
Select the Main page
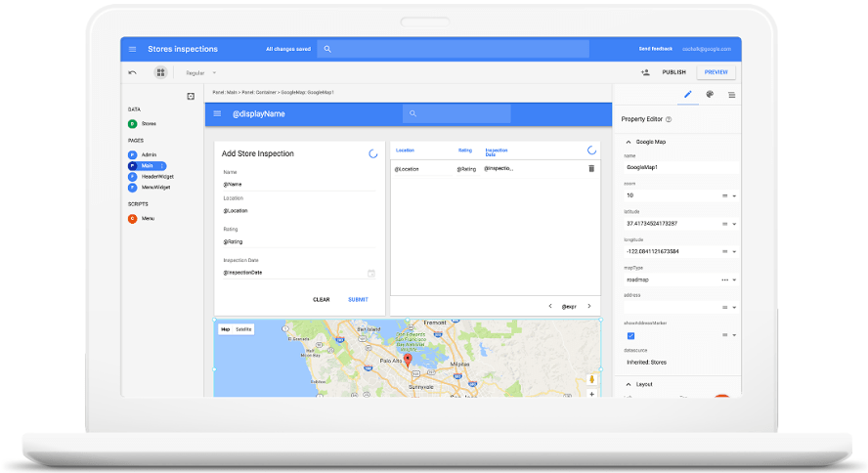click(x=147, y=166)
